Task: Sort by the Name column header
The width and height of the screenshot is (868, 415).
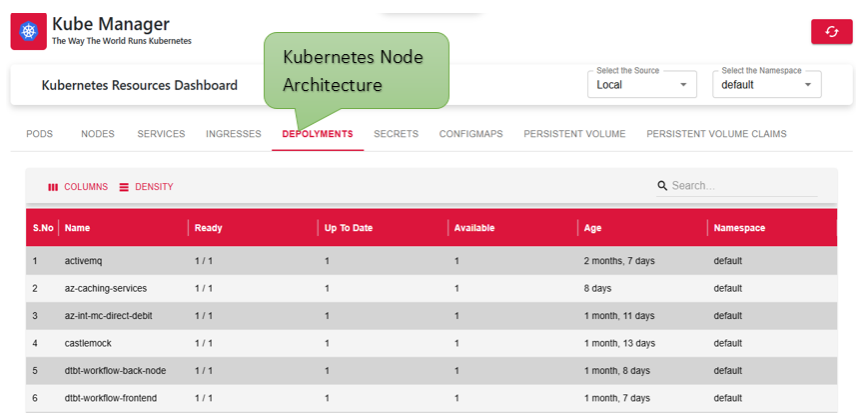Action: pyautogui.click(x=77, y=228)
